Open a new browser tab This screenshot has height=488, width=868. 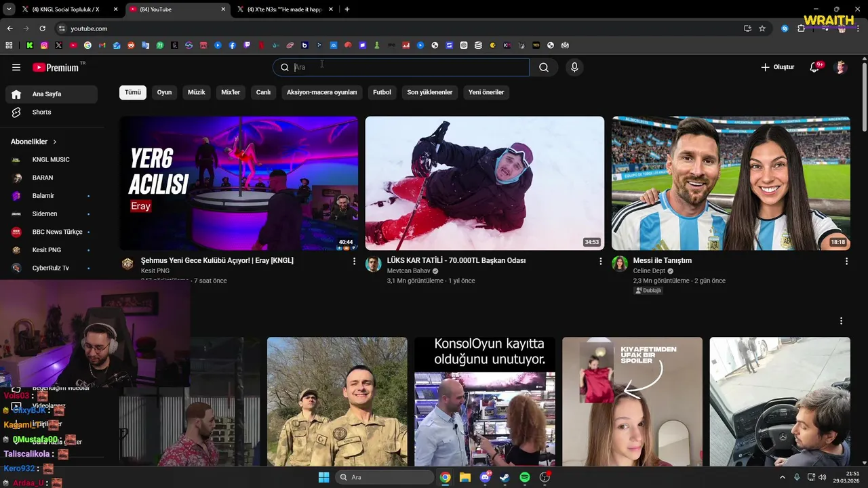tap(347, 9)
